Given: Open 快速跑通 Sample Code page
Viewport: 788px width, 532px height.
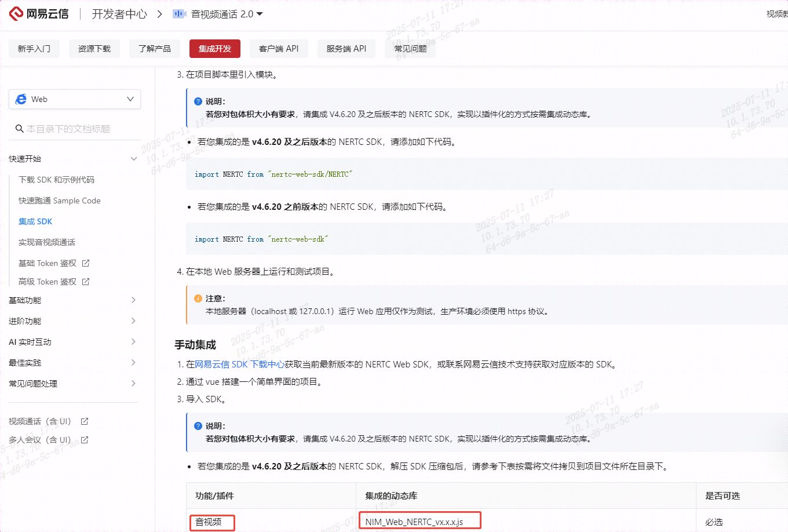Looking at the screenshot, I should [60, 201].
